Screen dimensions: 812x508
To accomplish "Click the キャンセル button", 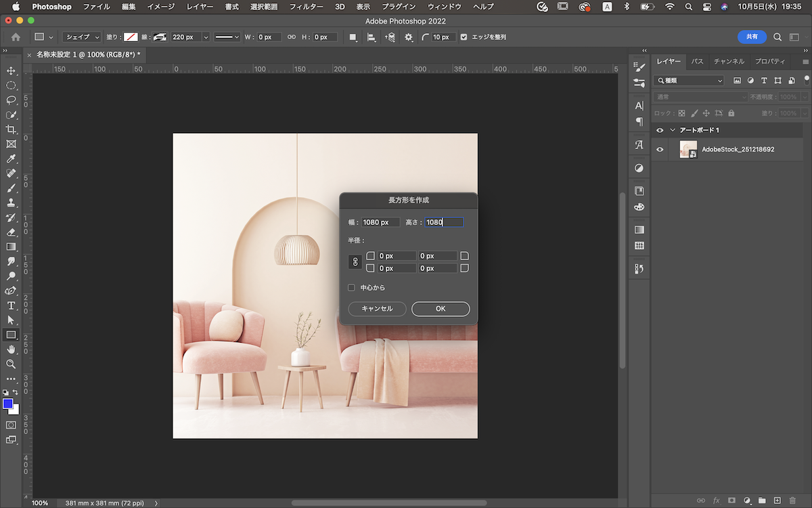I will [x=377, y=309].
